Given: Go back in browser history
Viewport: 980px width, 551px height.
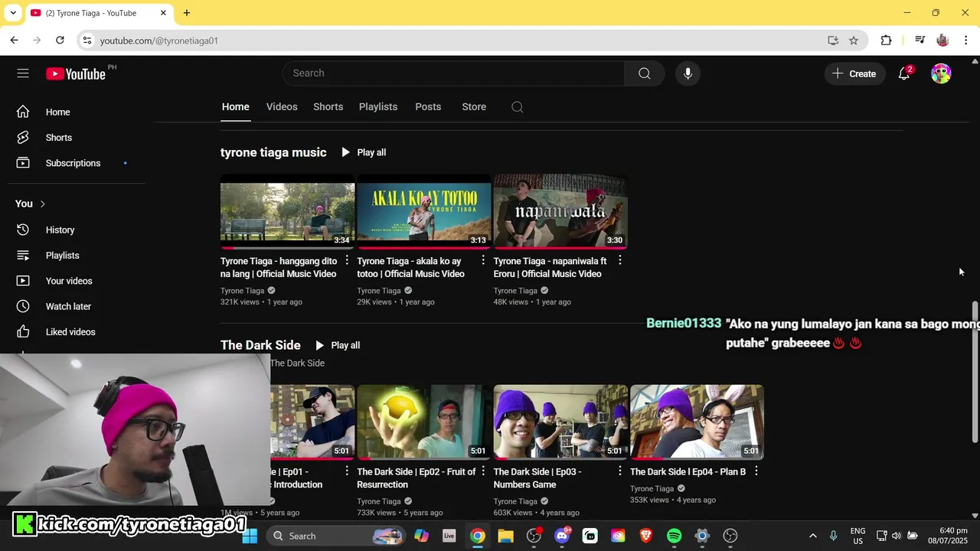Looking at the screenshot, I should (x=14, y=40).
